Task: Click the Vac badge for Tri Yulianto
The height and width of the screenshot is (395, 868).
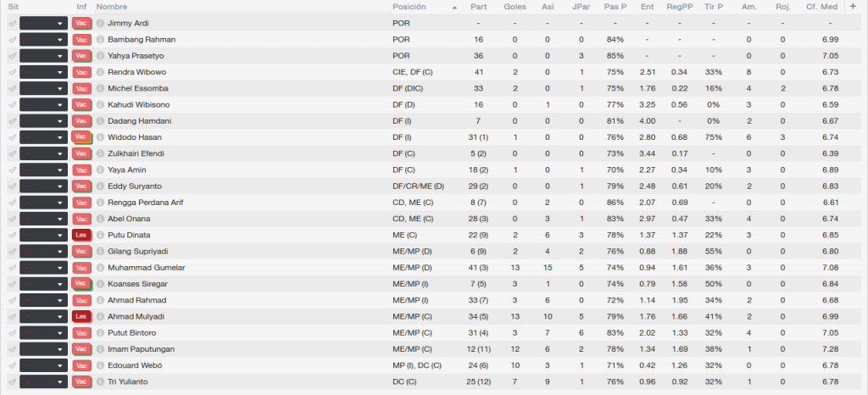Action: click(x=81, y=381)
